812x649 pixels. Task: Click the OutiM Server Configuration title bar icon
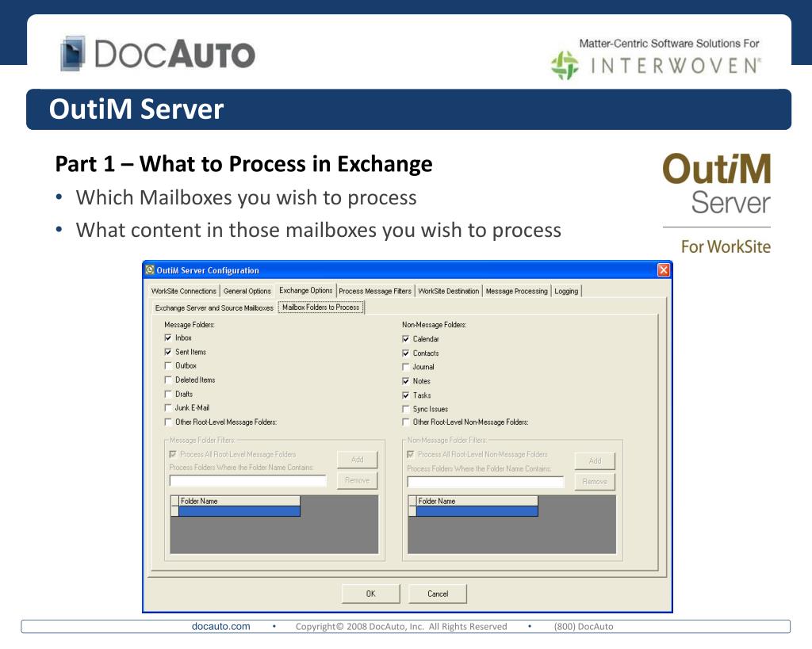click(x=150, y=270)
